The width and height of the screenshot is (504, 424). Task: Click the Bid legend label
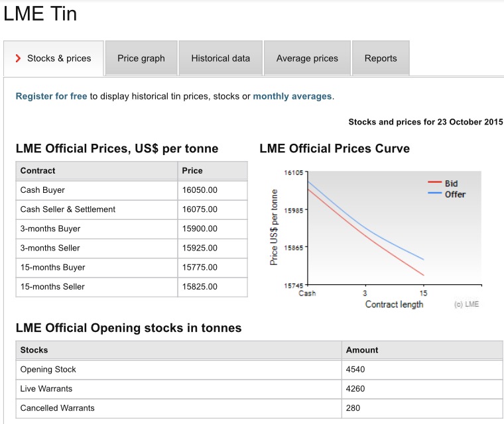452,184
